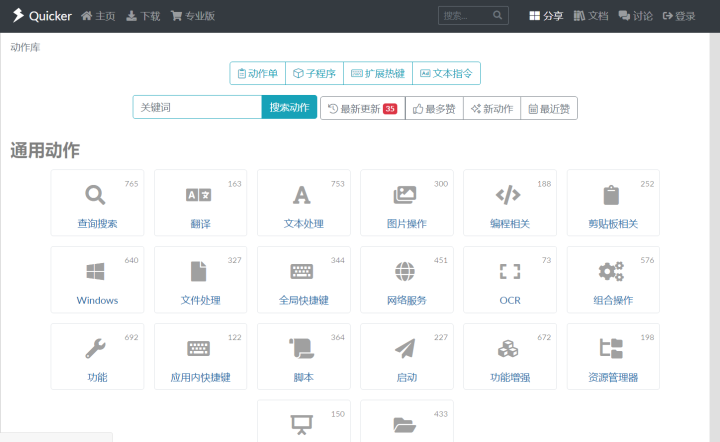Focus the 关键词 search field

point(197,107)
